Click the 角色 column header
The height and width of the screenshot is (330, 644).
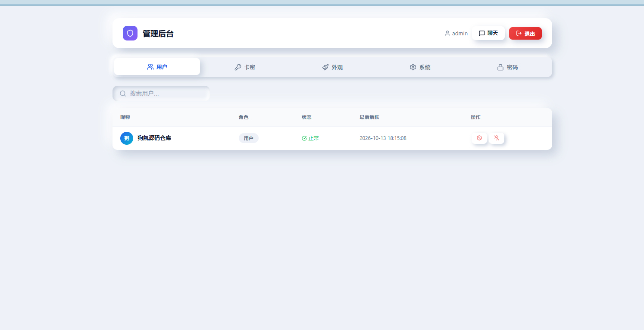(244, 117)
